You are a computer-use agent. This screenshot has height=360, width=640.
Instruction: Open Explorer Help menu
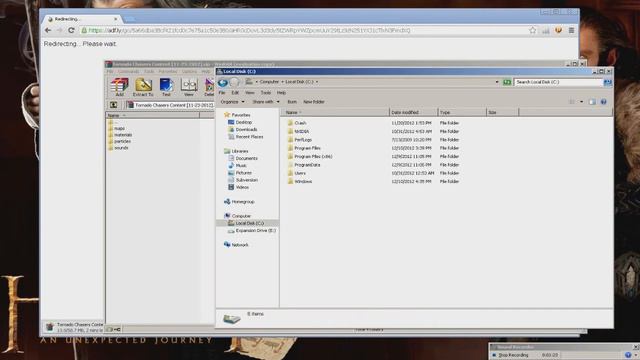pyautogui.click(x=281, y=93)
